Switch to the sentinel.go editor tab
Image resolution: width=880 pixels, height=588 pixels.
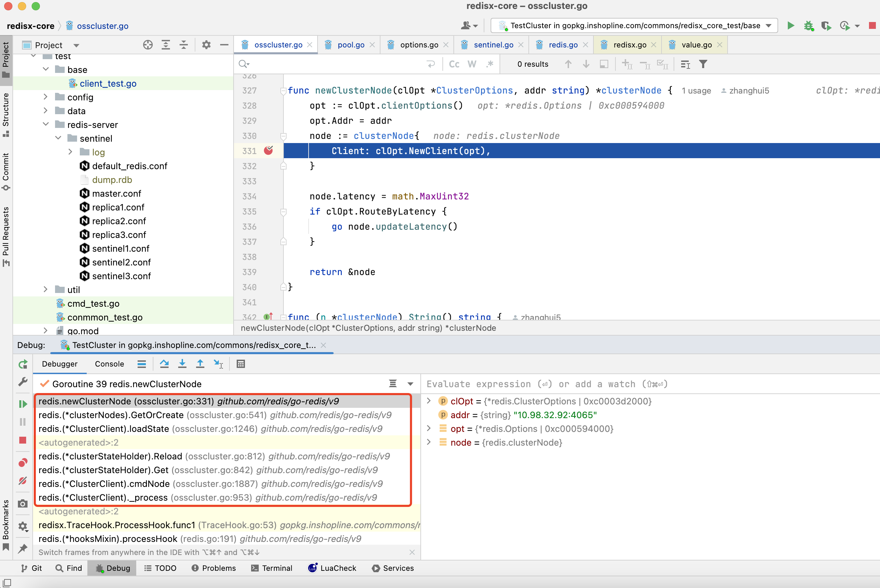click(493, 45)
